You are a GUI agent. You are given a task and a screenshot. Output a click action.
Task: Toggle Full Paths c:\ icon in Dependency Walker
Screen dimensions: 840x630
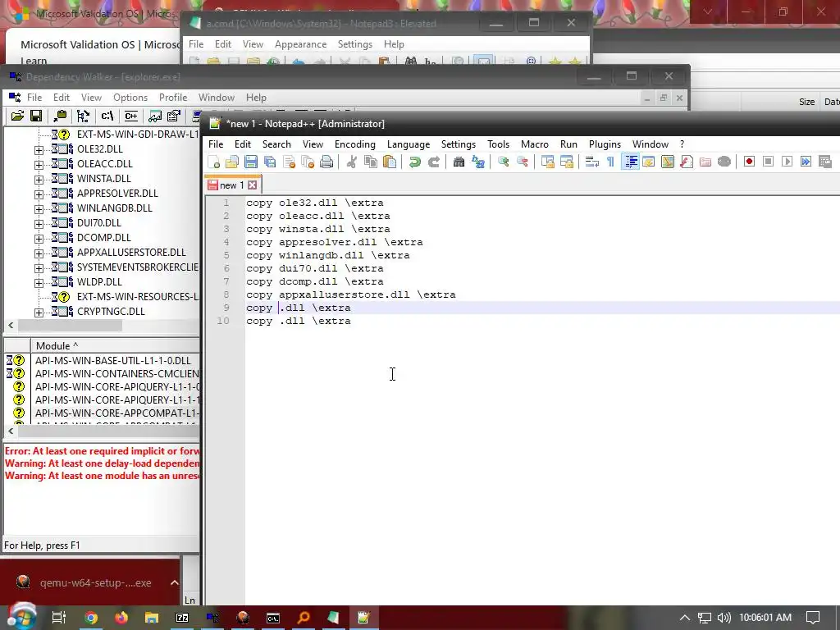pyautogui.click(x=107, y=116)
